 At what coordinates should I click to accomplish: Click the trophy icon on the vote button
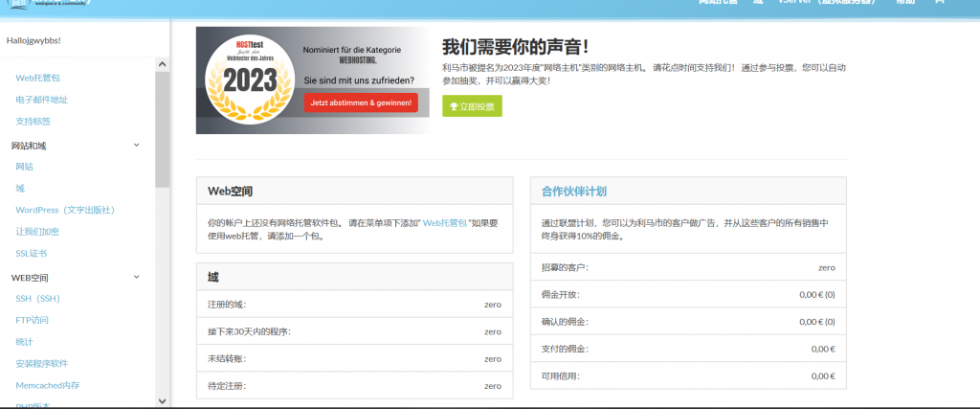454,106
